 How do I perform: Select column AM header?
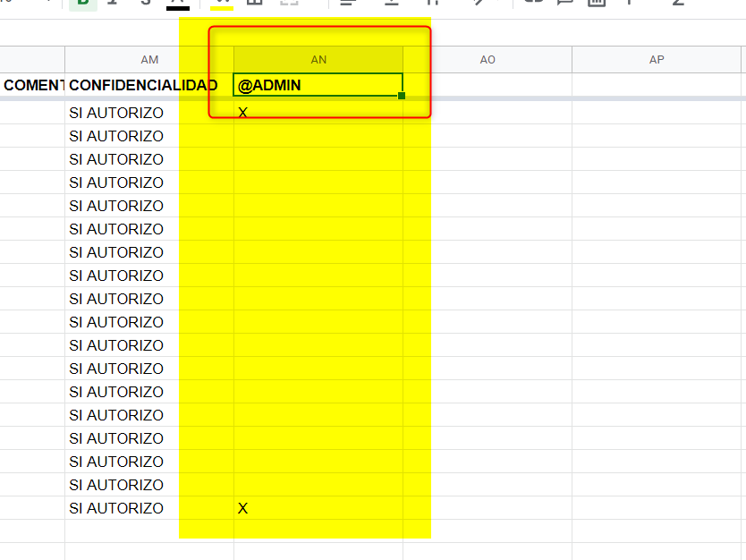(x=149, y=60)
